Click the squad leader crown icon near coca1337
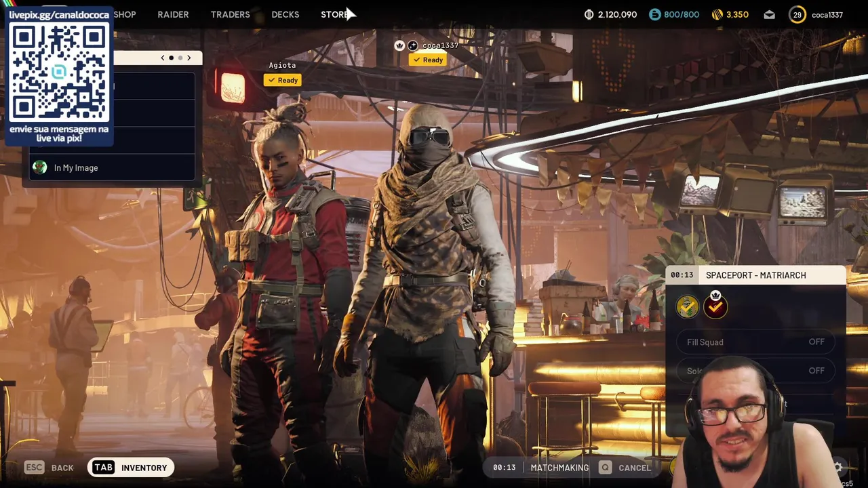 tap(399, 45)
